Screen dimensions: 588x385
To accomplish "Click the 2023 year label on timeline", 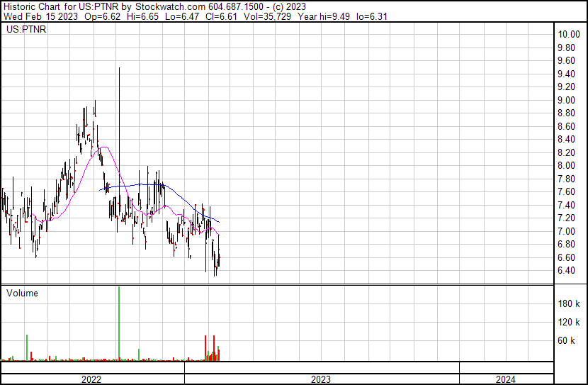I will (x=321, y=379).
